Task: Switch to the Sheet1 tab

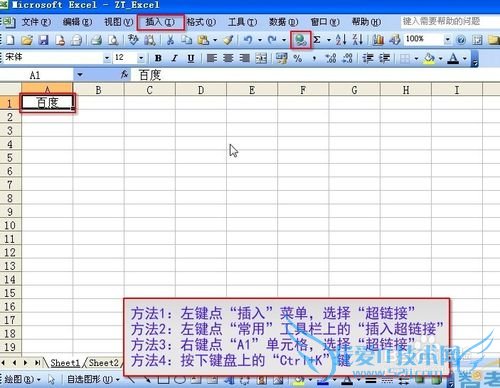Action: pyautogui.click(x=65, y=363)
